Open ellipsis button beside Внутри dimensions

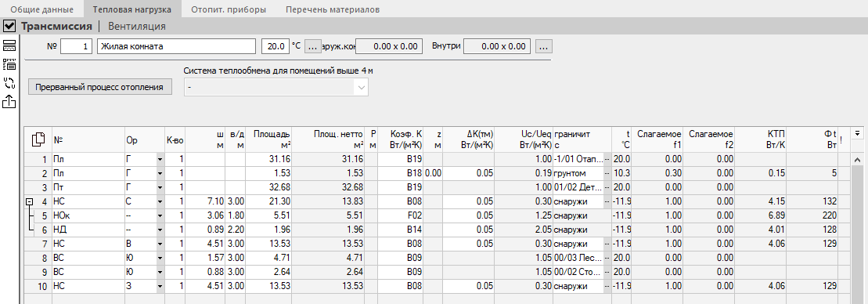pos(544,46)
